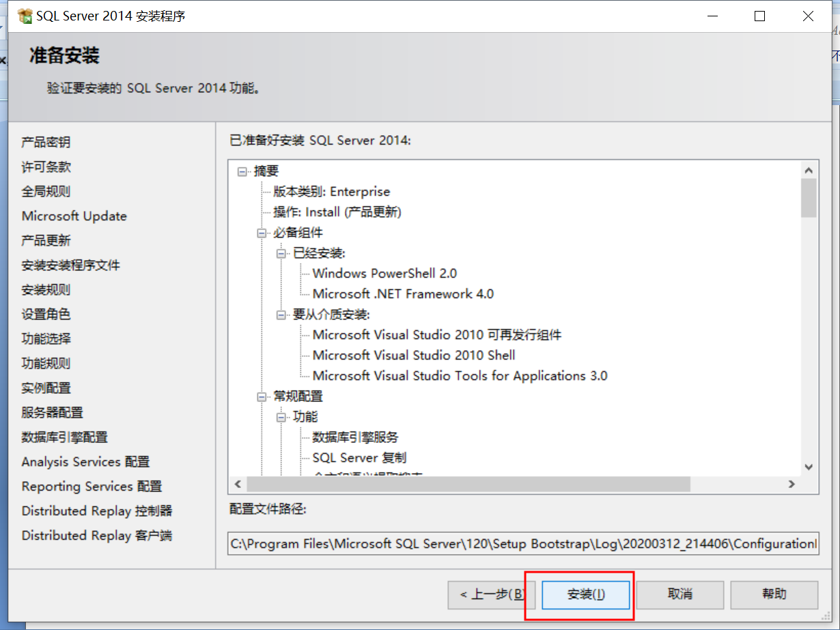
Task: Select Visual Studio 2010 可再发行组件 row
Action: [437, 335]
